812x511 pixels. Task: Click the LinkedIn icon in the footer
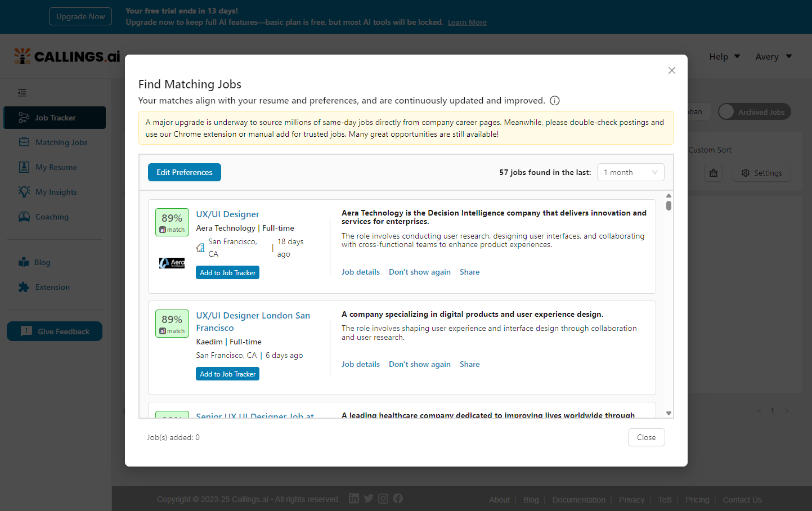click(x=354, y=498)
